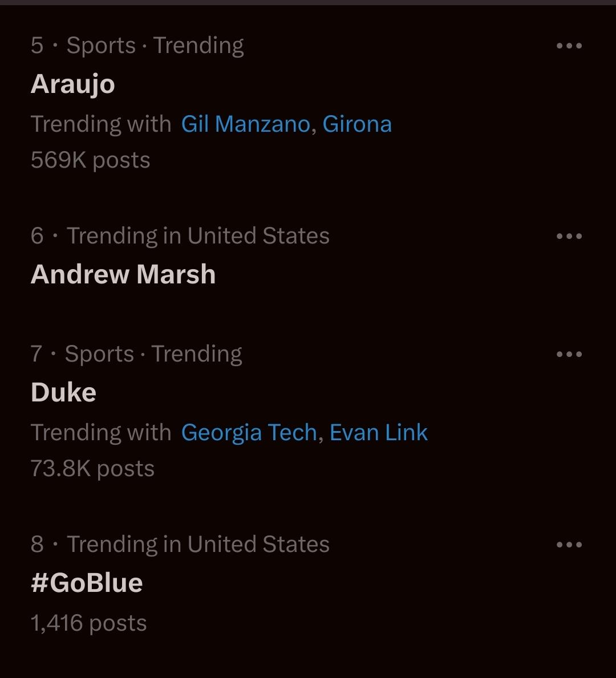616x678 pixels.
Task: Open the Evan Link related topic
Action: point(379,433)
